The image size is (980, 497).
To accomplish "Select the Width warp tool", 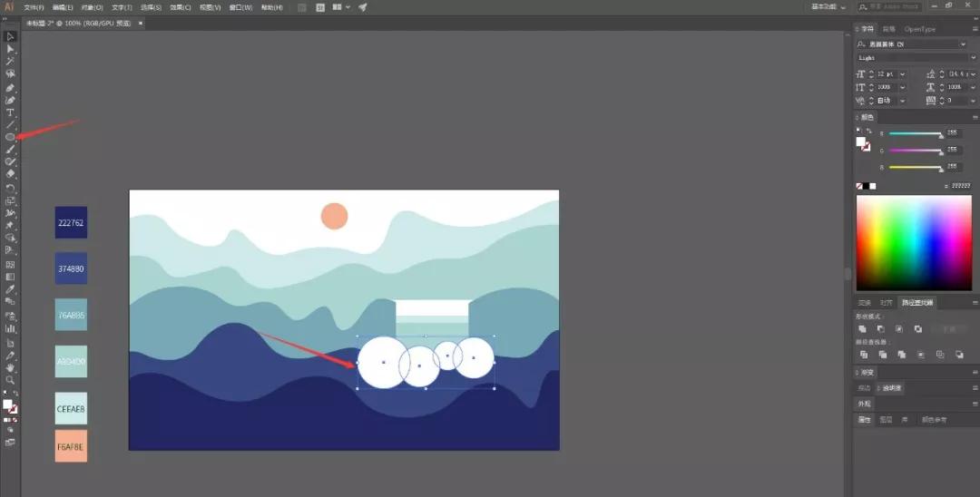I will [x=10, y=212].
